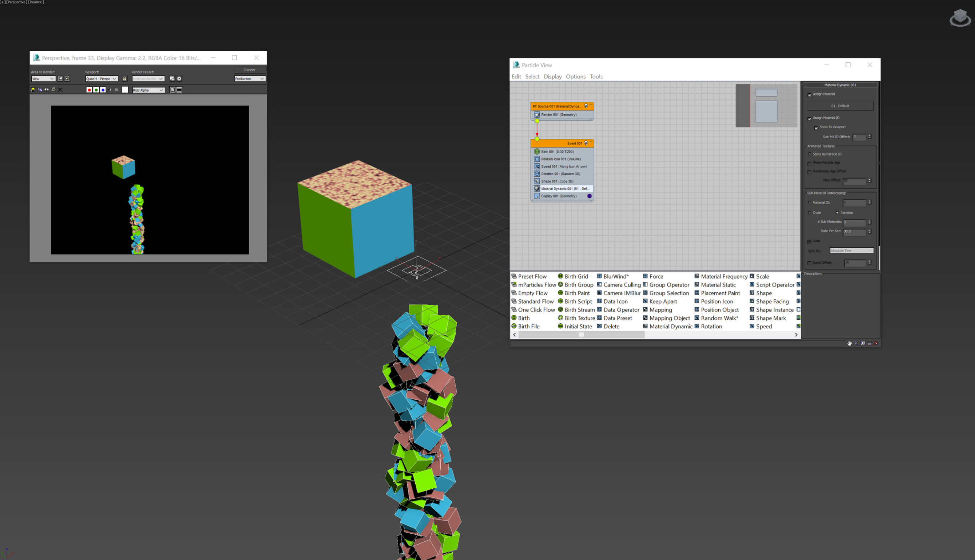Select the Cycle radio button
The image size is (975, 560).
click(809, 212)
